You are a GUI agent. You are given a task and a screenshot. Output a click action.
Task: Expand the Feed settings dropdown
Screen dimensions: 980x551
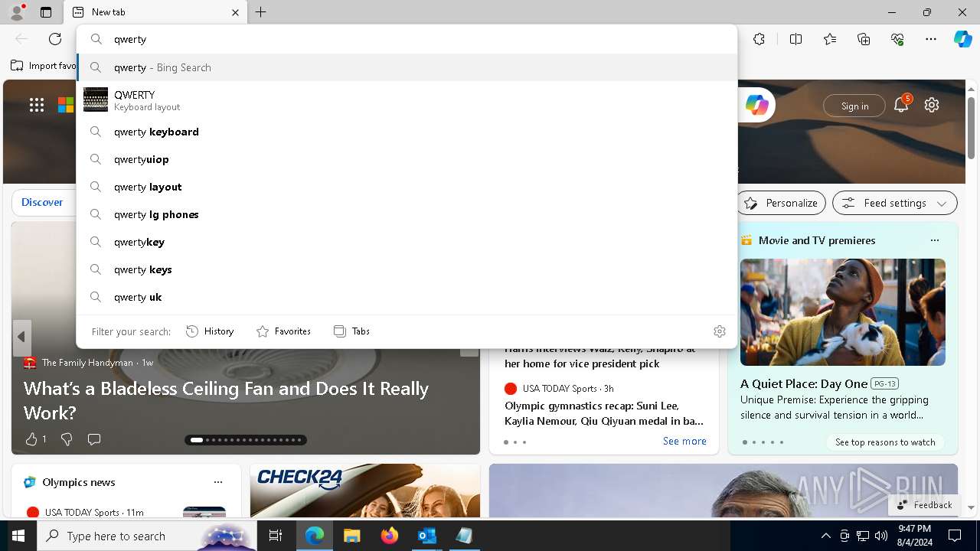(895, 203)
